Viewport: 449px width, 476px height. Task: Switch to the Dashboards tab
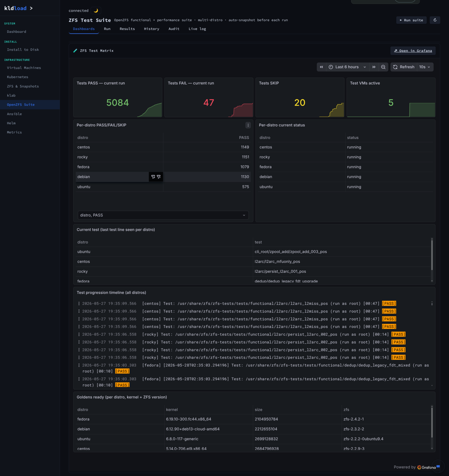84,29
